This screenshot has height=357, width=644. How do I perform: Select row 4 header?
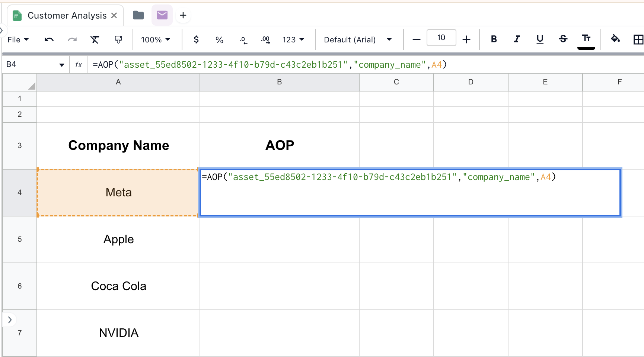pyautogui.click(x=20, y=193)
